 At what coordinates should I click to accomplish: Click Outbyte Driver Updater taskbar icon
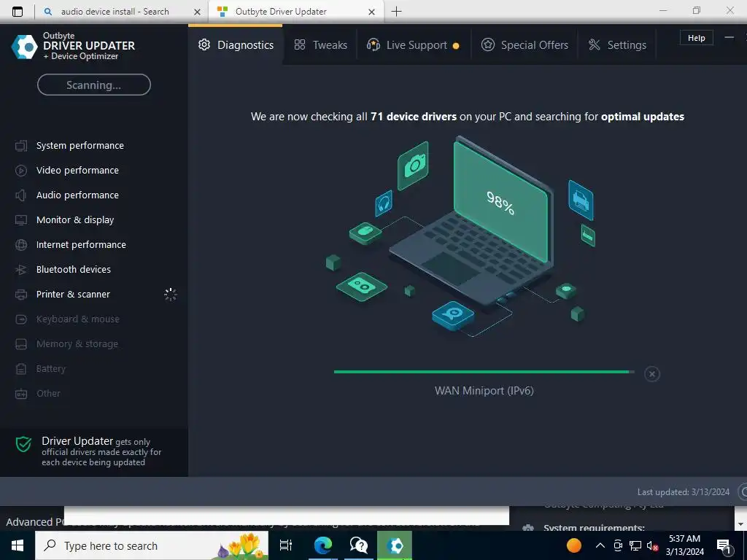(x=395, y=545)
